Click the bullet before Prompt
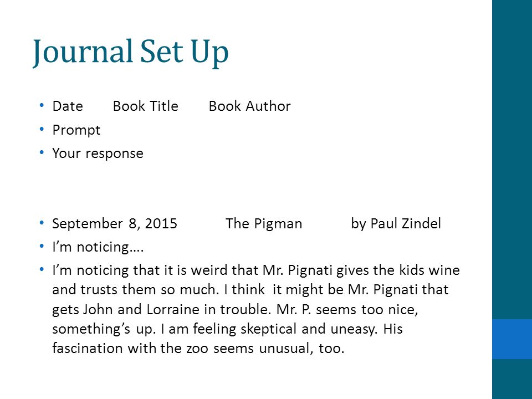Image resolution: width=532 pixels, height=399 pixels. coord(42,129)
